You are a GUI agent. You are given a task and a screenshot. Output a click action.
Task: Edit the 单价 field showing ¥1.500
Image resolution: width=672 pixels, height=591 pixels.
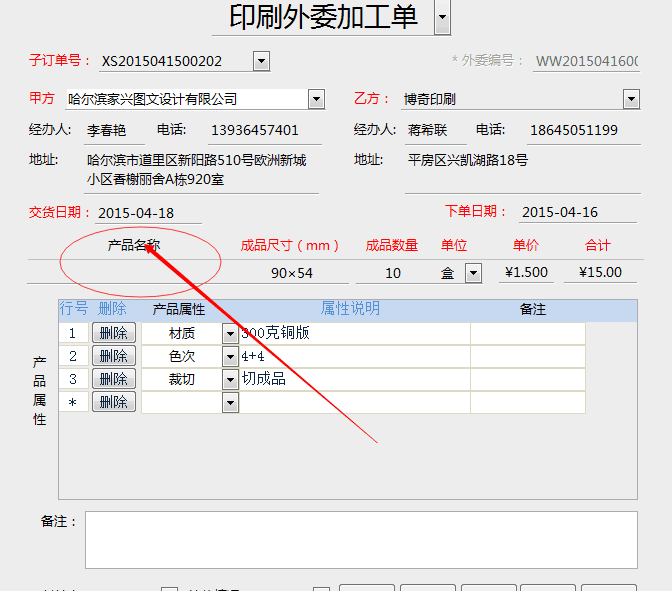pos(525,273)
